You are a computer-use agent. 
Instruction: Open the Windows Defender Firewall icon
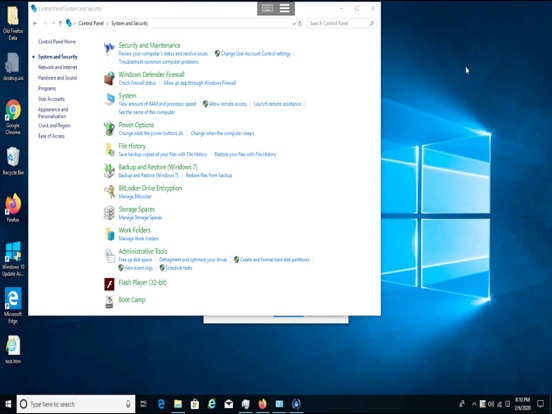point(109,78)
